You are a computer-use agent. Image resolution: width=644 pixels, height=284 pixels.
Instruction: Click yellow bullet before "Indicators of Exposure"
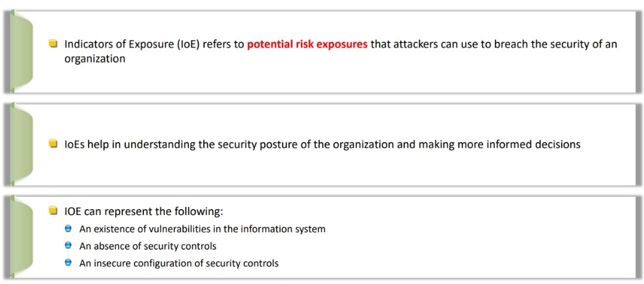(53, 44)
